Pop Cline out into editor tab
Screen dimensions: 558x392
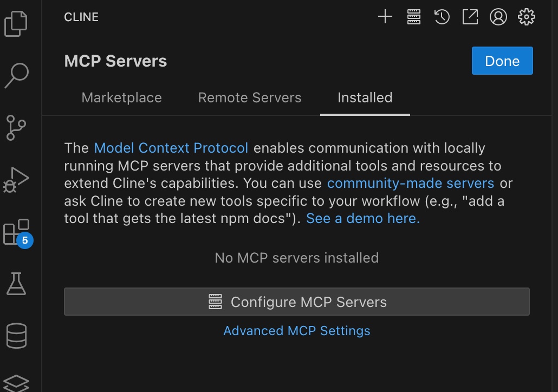click(470, 17)
